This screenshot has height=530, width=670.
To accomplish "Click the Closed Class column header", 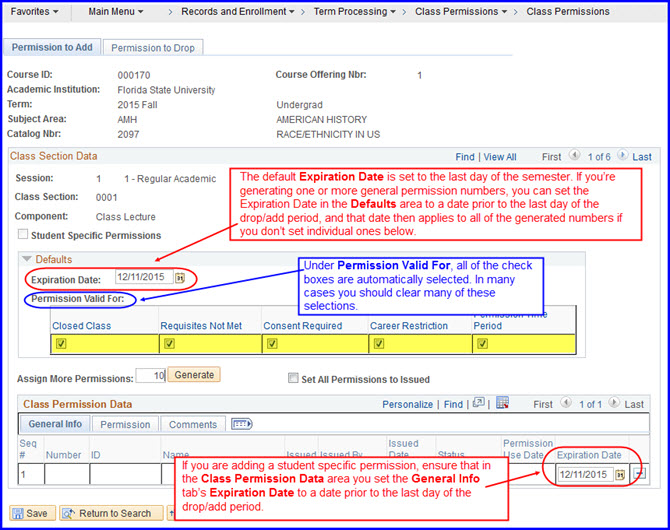I will (82, 326).
